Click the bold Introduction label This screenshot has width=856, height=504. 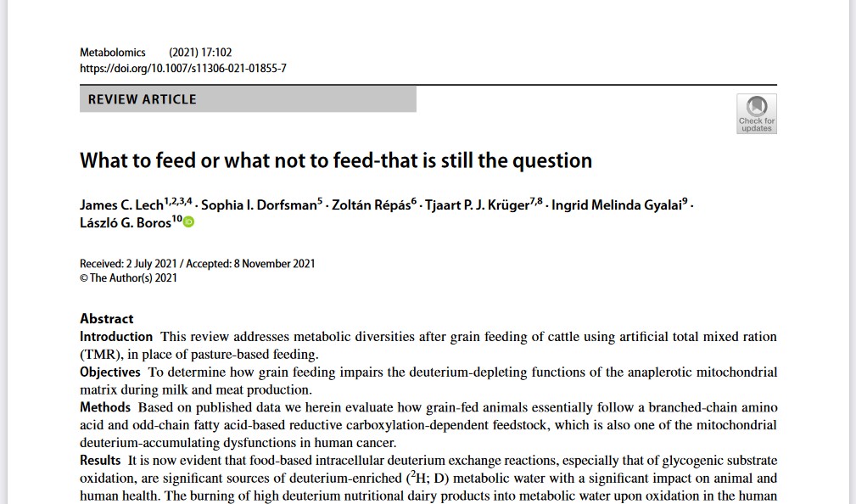click(116, 336)
